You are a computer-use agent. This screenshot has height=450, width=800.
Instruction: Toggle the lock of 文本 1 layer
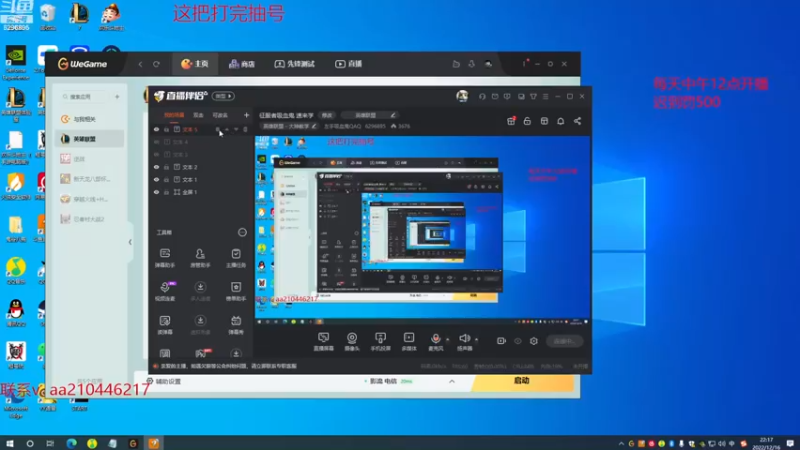166,180
